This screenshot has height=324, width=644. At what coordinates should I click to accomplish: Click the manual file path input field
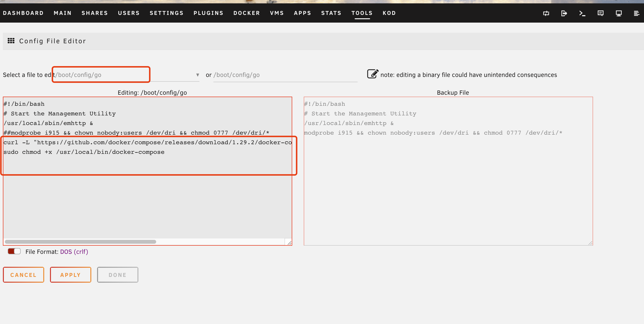pos(285,75)
